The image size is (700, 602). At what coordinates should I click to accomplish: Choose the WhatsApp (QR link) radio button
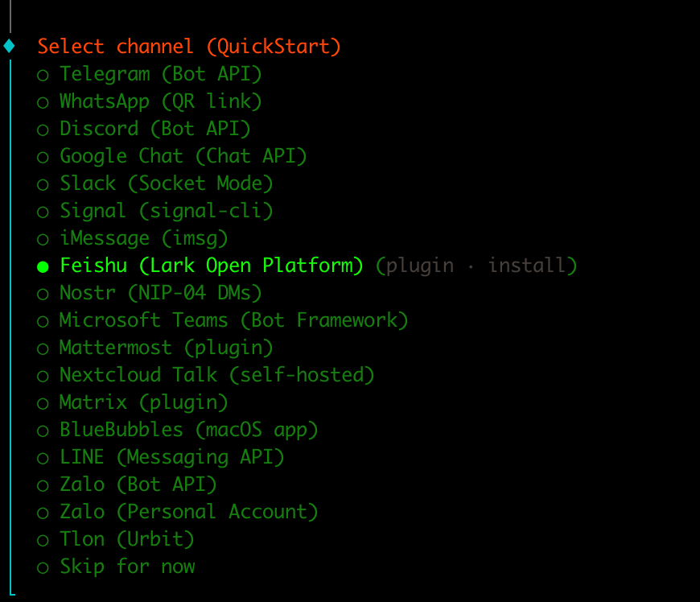(43, 102)
